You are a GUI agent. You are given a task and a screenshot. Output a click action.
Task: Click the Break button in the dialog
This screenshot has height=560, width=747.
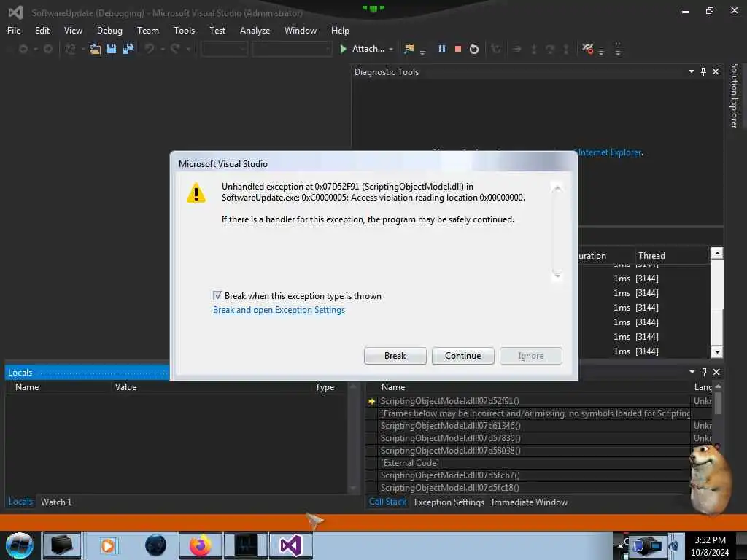(395, 356)
